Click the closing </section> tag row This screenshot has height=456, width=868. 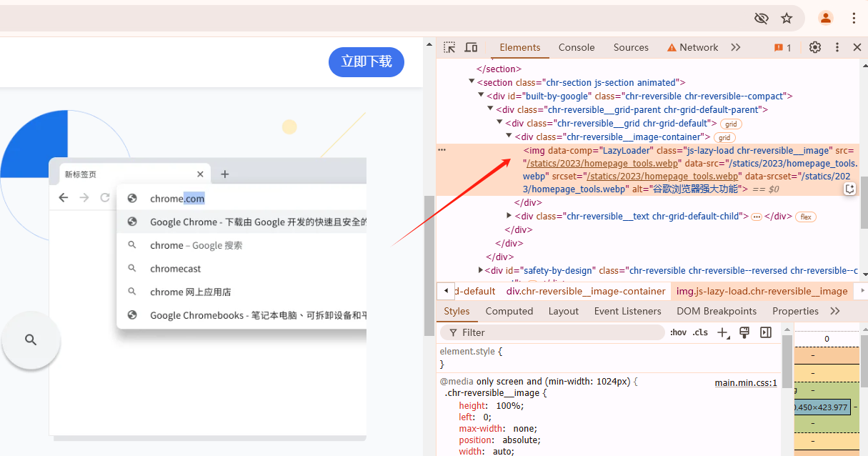tap(499, 69)
